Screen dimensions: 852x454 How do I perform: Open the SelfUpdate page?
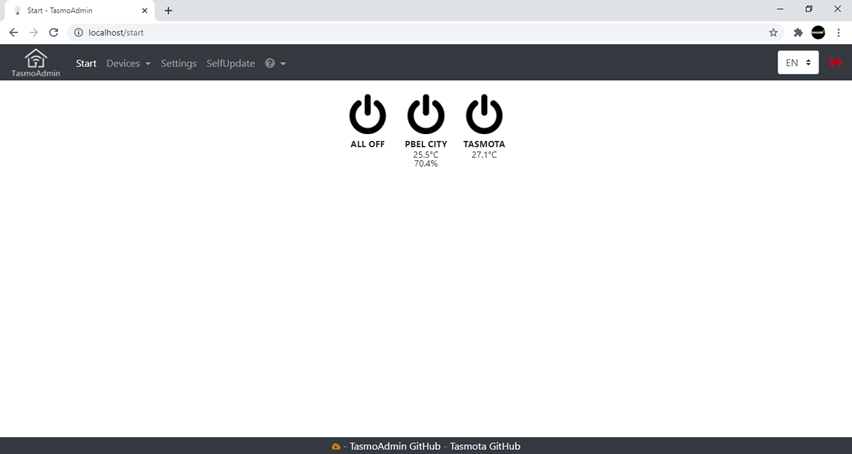pyautogui.click(x=230, y=64)
